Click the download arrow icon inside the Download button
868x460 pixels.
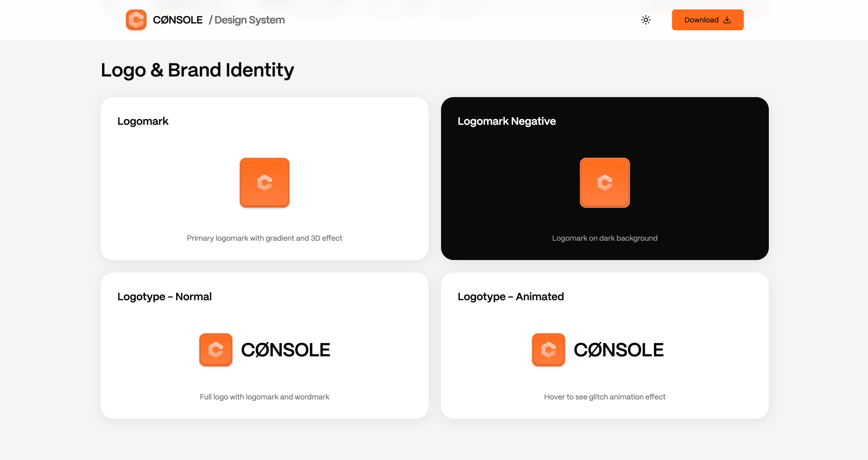(727, 20)
